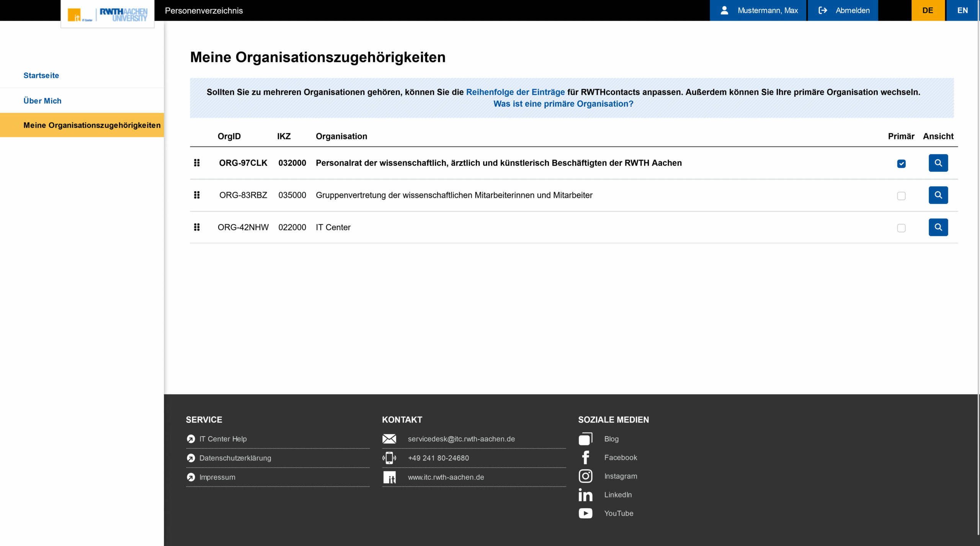Open the Startseite sidebar item
This screenshot has width=980, height=546.
pos(41,75)
